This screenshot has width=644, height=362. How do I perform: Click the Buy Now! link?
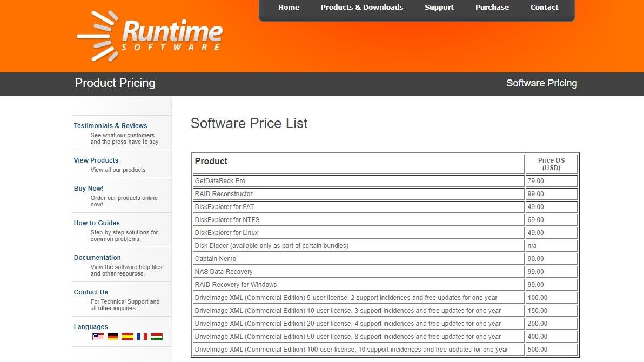point(89,188)
